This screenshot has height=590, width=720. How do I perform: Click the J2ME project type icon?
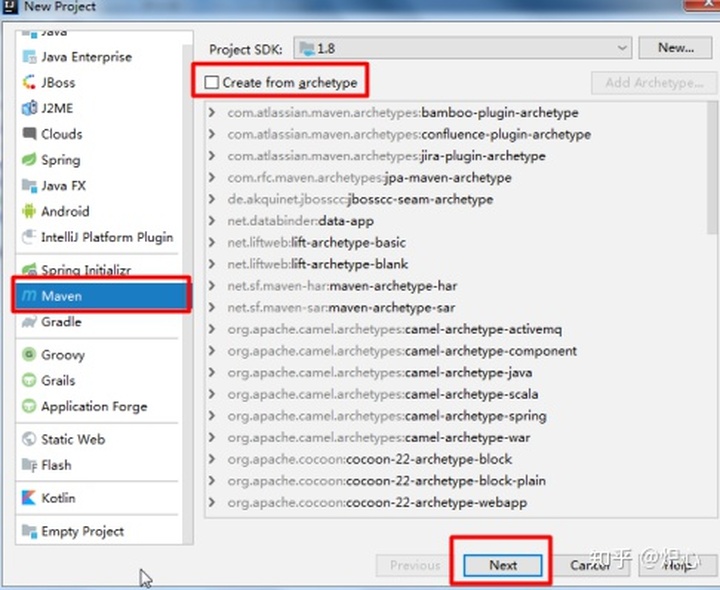[x=29, y=108]
